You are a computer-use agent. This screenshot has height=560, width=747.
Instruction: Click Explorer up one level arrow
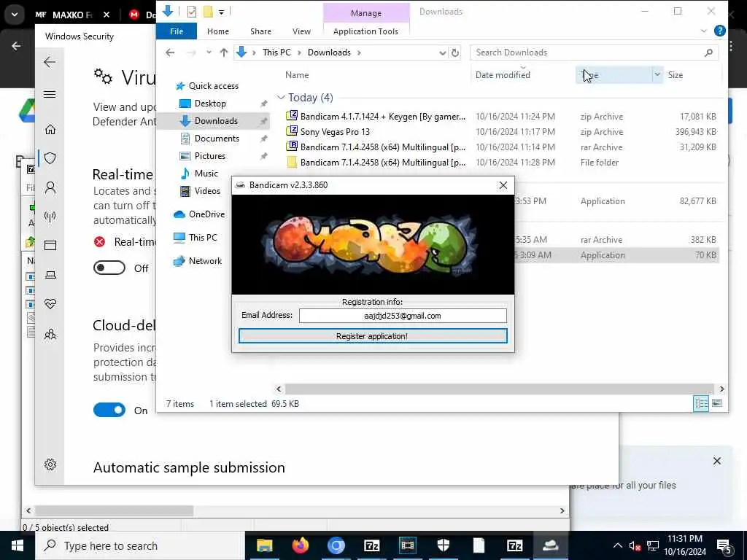pos(223,52)
